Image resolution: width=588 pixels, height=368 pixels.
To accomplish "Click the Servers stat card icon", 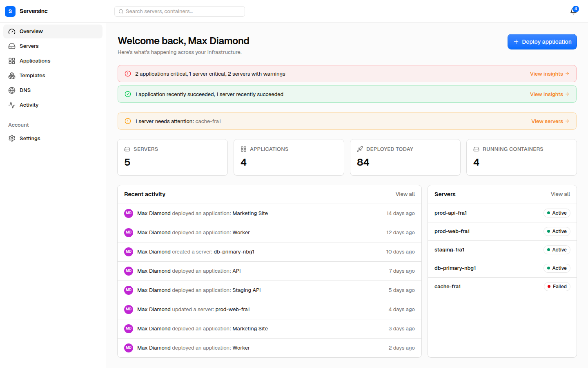I will (127, 149).
